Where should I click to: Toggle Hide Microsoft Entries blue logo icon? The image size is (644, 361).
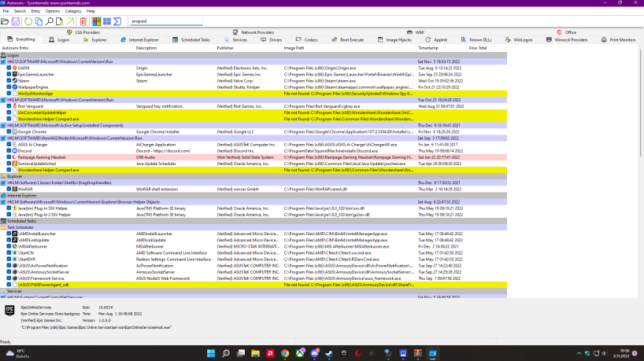coord(107,21)
